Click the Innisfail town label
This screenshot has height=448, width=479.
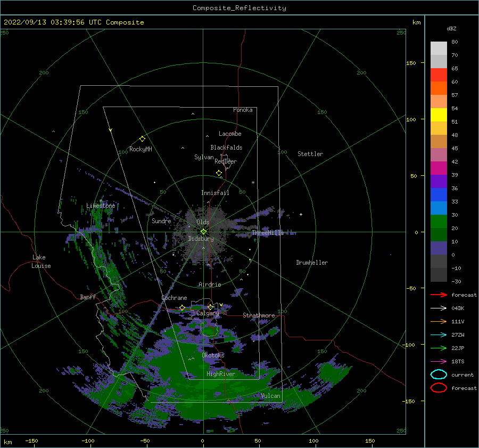point(215,193)
